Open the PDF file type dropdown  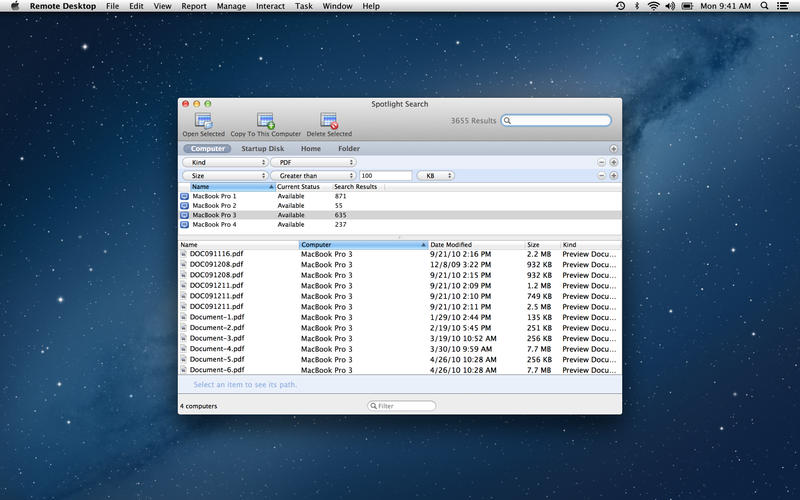313,162
